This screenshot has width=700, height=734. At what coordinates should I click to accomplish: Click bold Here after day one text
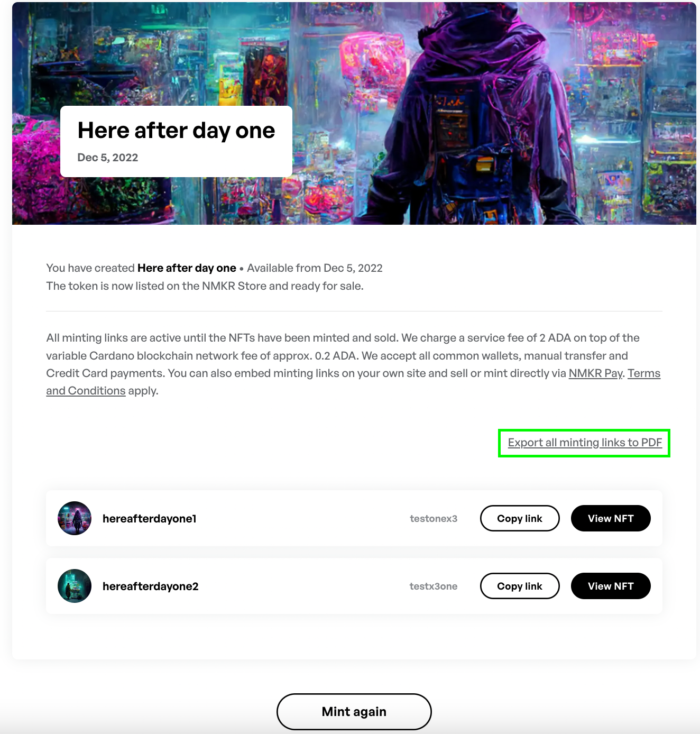click(187, 268)
